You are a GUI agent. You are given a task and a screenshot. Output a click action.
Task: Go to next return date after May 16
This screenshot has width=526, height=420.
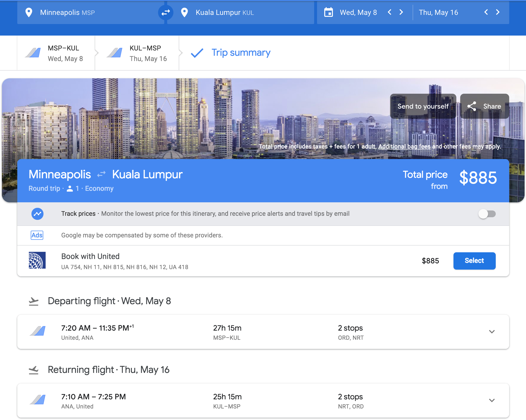(x=498, y=12)
